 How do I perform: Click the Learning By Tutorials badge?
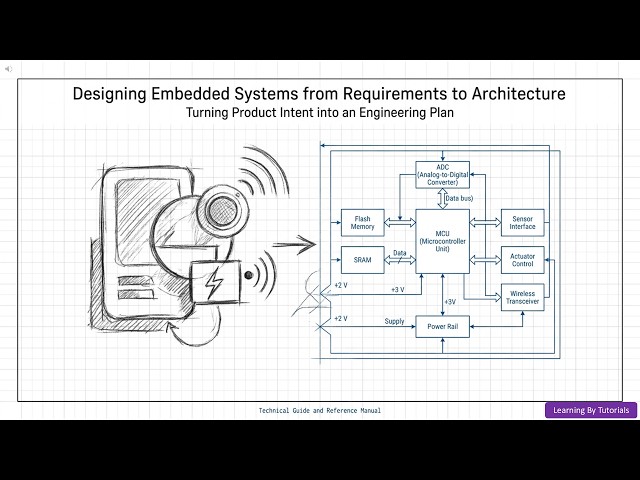tap(591, 410)
